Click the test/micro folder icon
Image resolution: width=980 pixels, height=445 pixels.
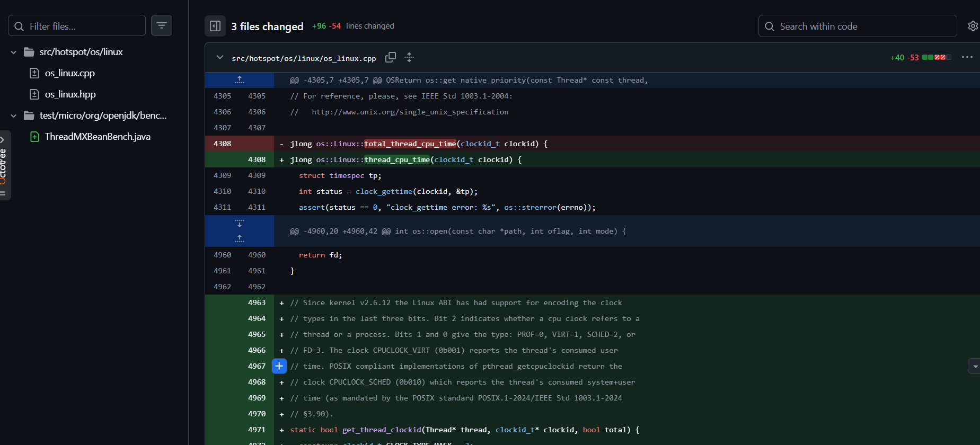coord(29,115)
